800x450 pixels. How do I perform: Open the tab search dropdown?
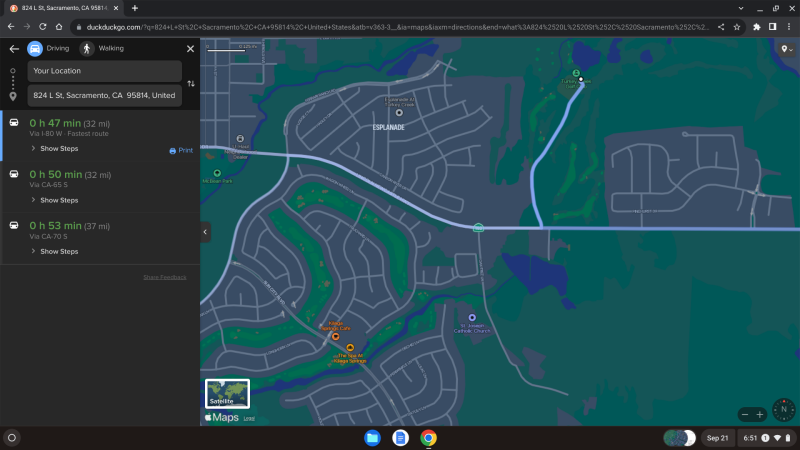tap(741, 8)
